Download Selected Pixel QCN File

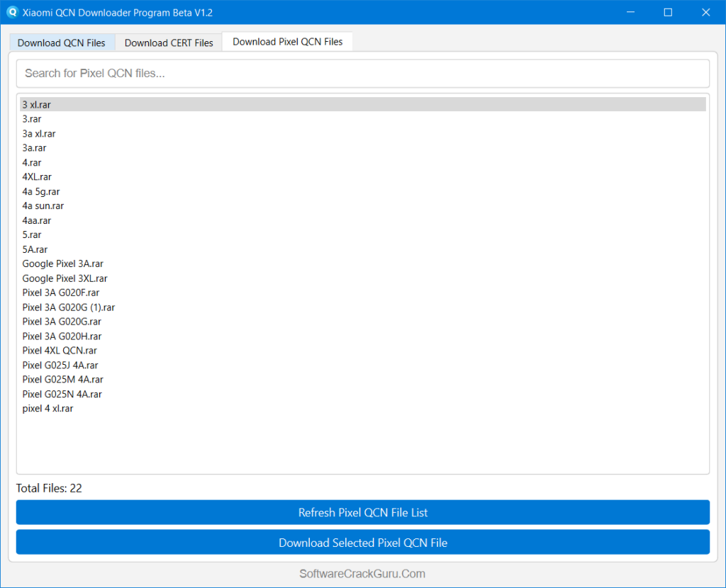pos(363,543)
